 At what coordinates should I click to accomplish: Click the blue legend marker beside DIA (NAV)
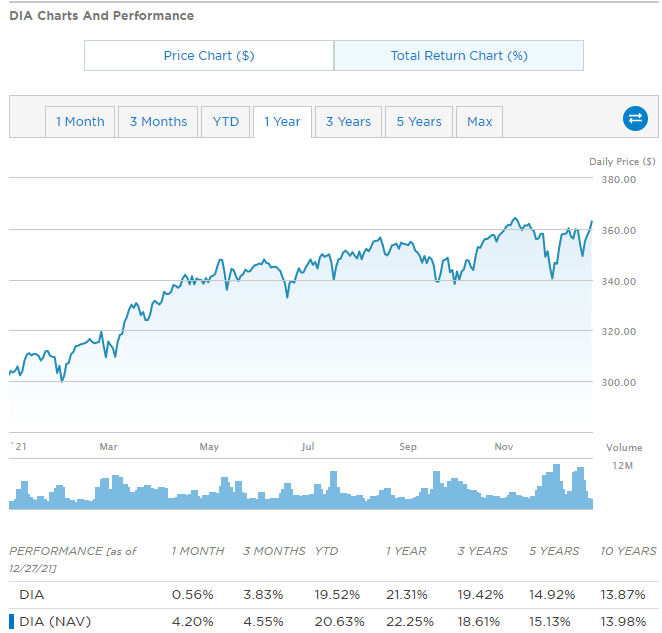pyautogui.click(x=11, y=622)
